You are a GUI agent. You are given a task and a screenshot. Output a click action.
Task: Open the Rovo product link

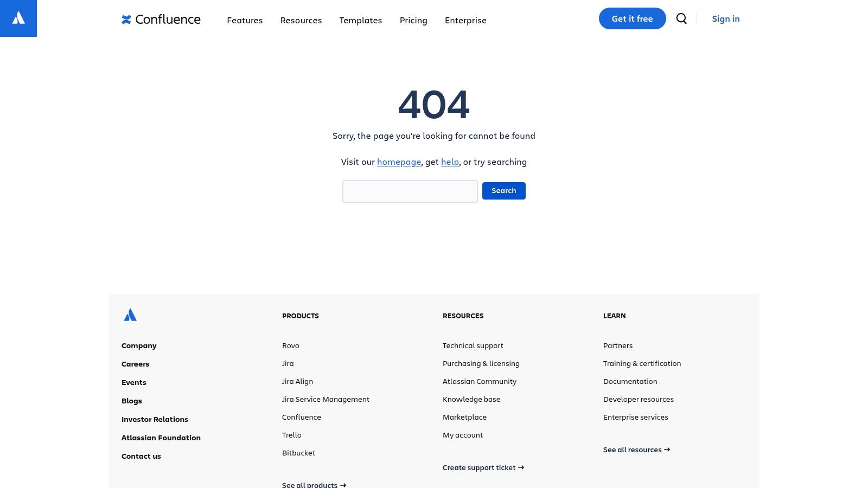291,345
